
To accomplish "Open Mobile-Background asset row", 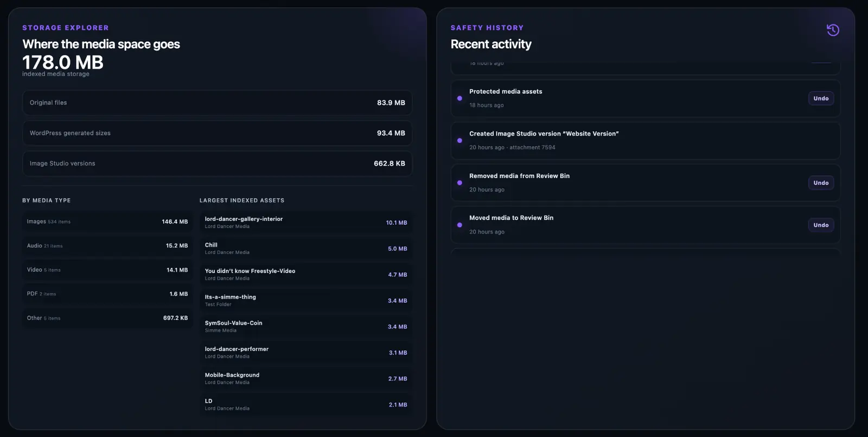I will [x=306, y=379].
